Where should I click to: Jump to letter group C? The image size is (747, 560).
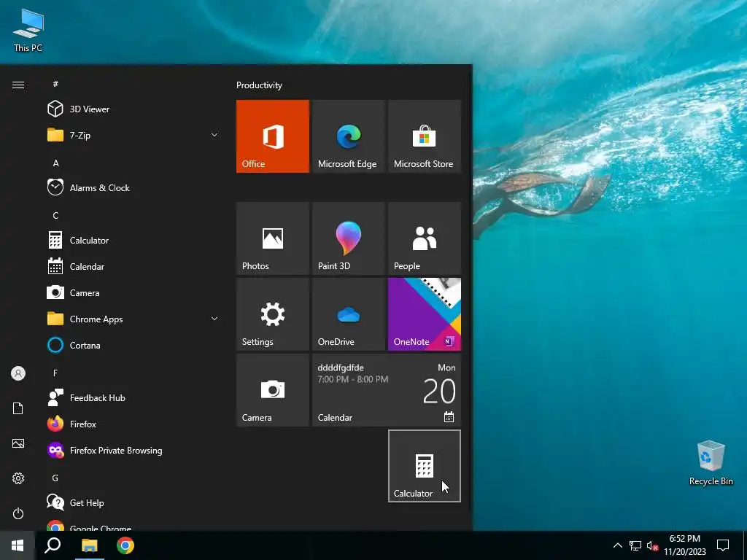pos(55,215)
